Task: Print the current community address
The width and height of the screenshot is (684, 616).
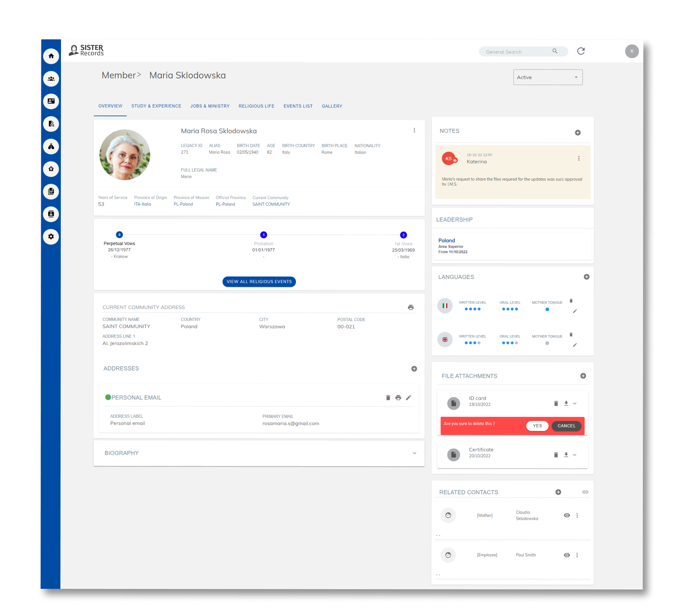Action: point(411,307)
